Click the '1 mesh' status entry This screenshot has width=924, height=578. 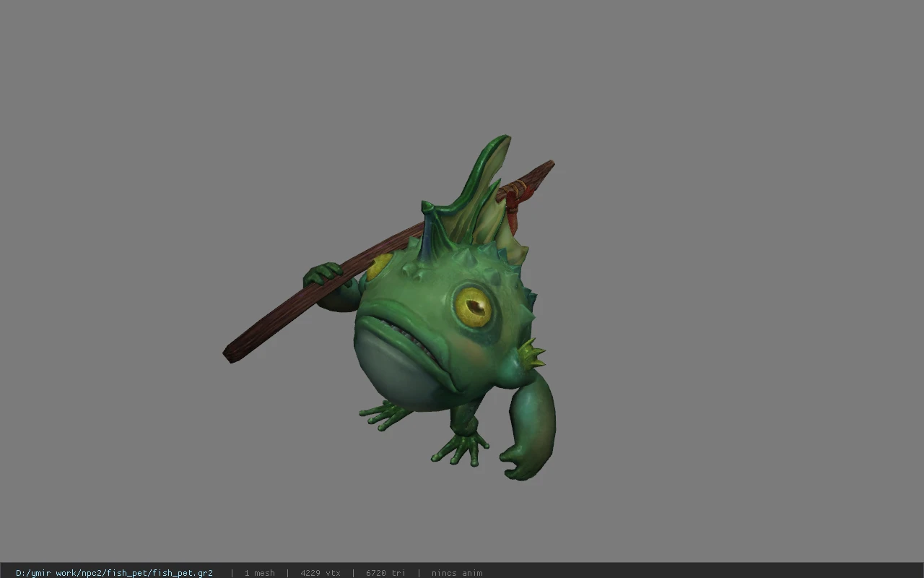(259, 573)
